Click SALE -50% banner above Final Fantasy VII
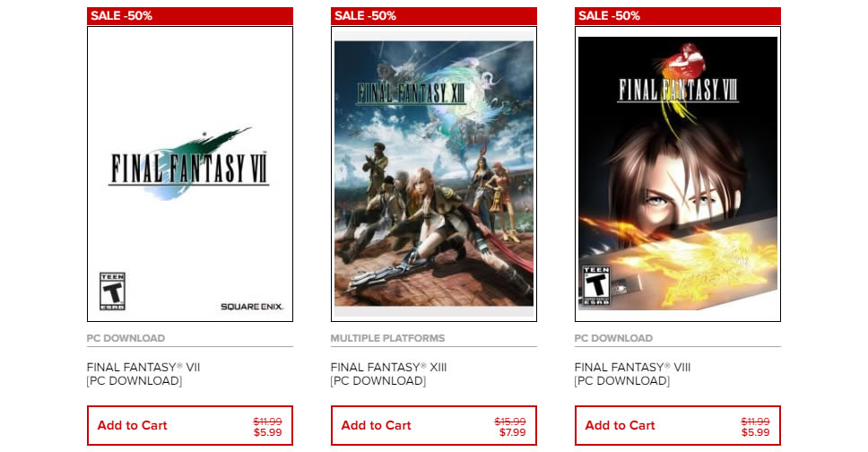Screen dimensions: 868x452 click(190, 16)
